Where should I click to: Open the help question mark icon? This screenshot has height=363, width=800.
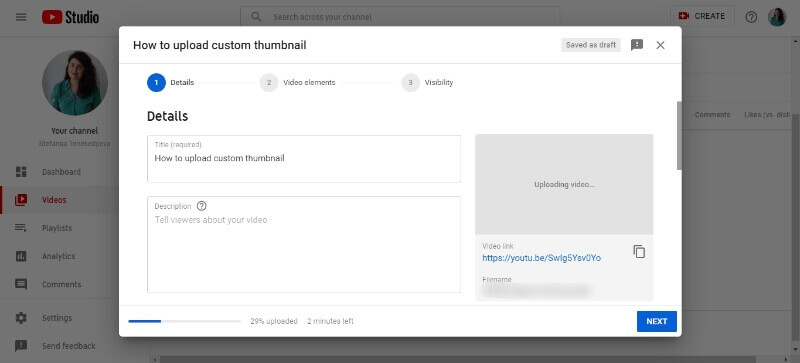751,17
